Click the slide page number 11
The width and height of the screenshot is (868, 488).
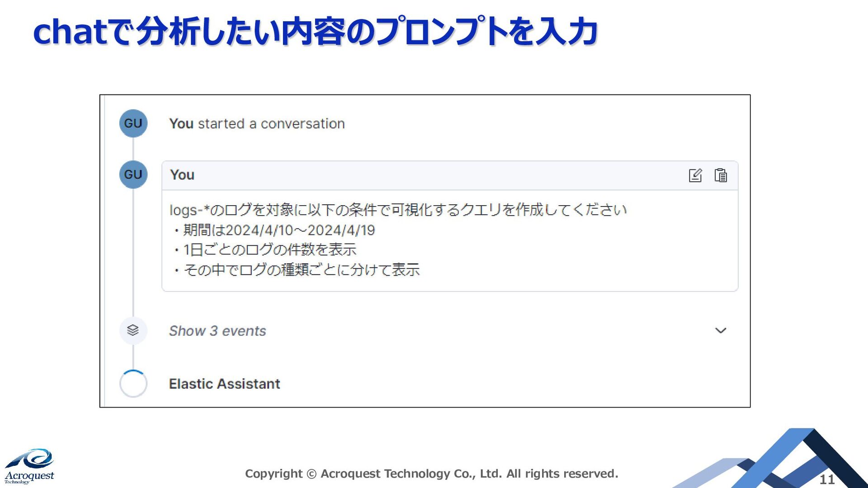(x=827, y=479)
